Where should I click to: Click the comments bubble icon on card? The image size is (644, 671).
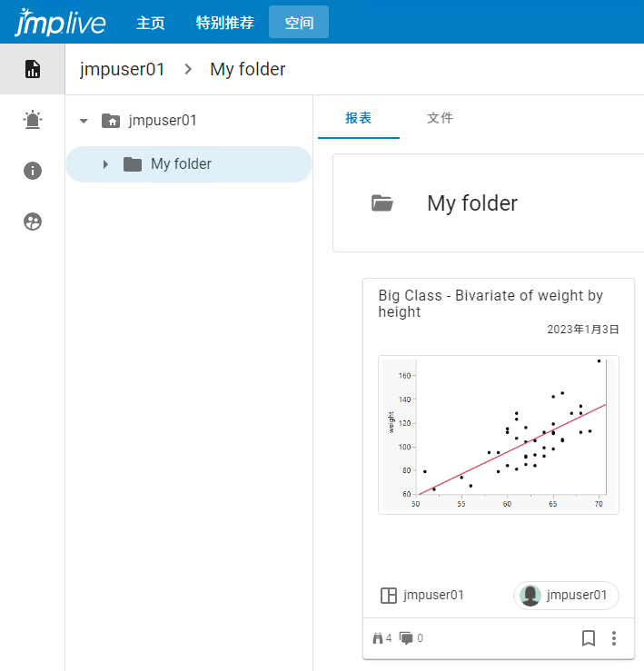coord(406,638)
